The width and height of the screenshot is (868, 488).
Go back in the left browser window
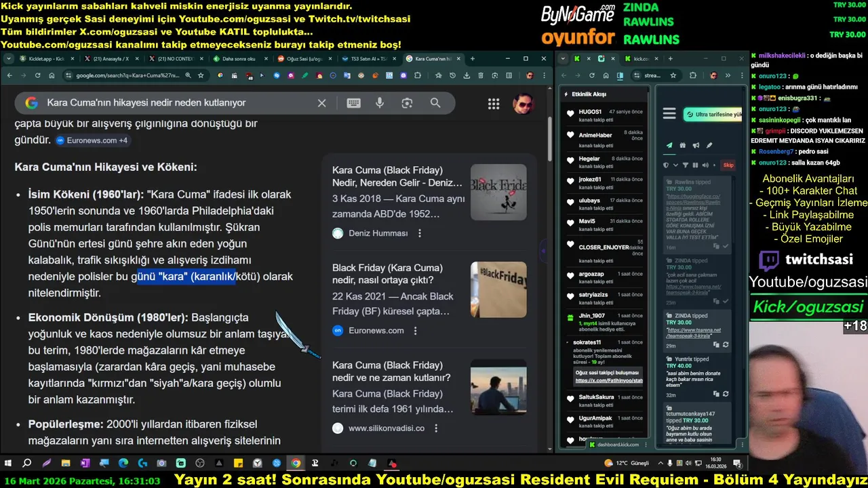[x=9, y=75]
